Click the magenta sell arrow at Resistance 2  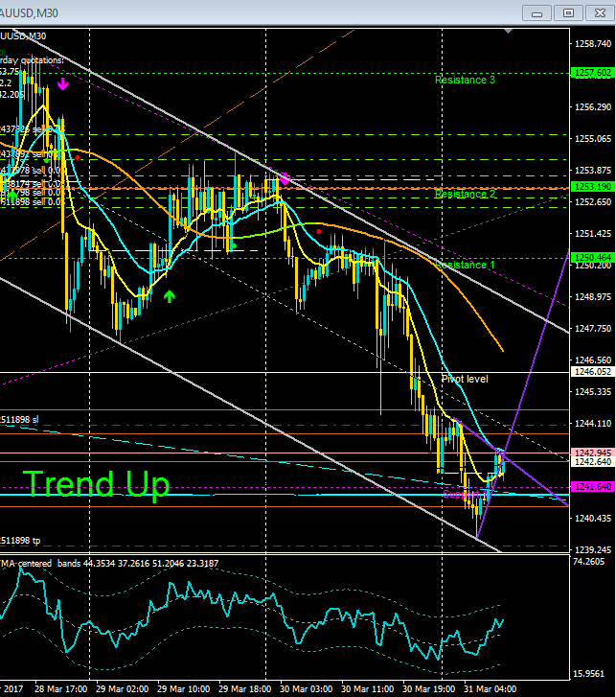click(x=285, y=179)
